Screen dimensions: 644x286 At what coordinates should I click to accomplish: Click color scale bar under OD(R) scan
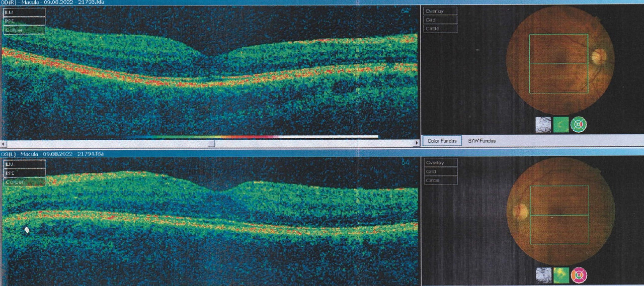coord(252,136)
